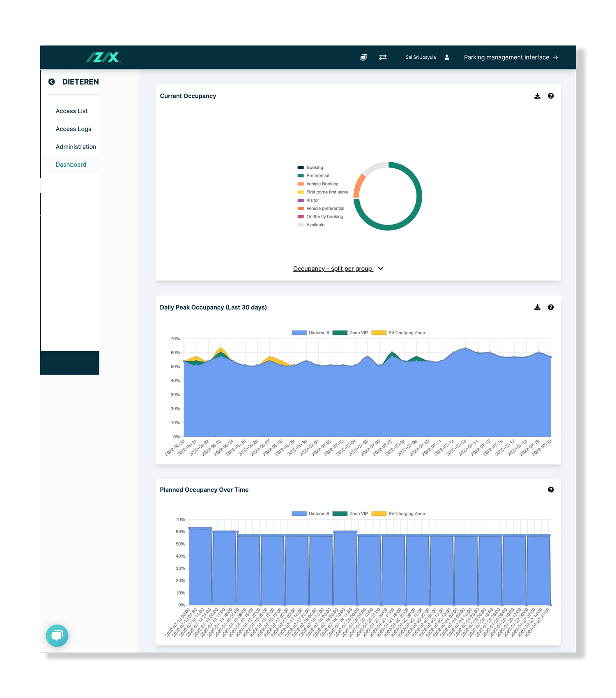Image resolution: width=616 pixels, height=698 pixels.
Task: Go to Access Logs page
Action: click(x=74, y=129)
